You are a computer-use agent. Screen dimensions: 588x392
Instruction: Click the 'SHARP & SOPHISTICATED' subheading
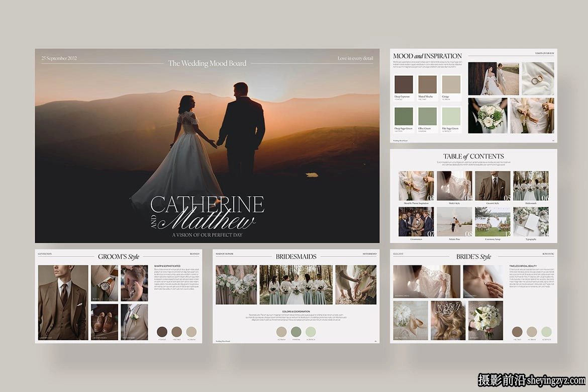167,266
